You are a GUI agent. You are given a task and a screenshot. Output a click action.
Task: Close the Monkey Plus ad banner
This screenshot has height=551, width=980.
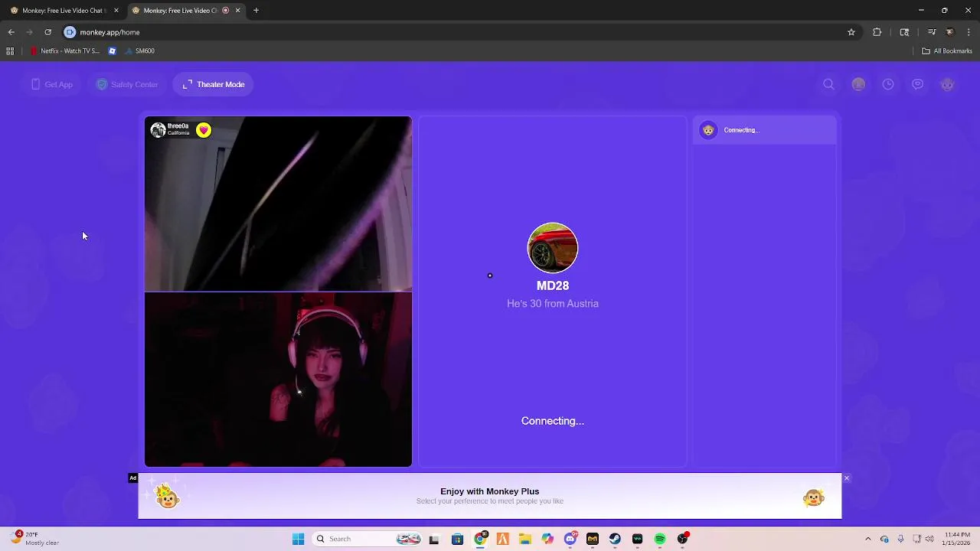coord(846,478)
